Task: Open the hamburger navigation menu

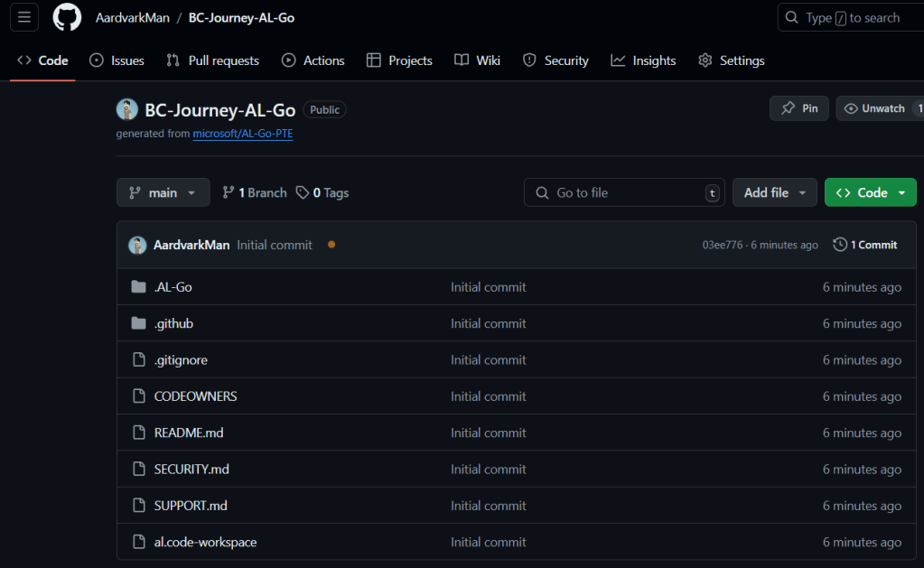Action: pos(24,17)
